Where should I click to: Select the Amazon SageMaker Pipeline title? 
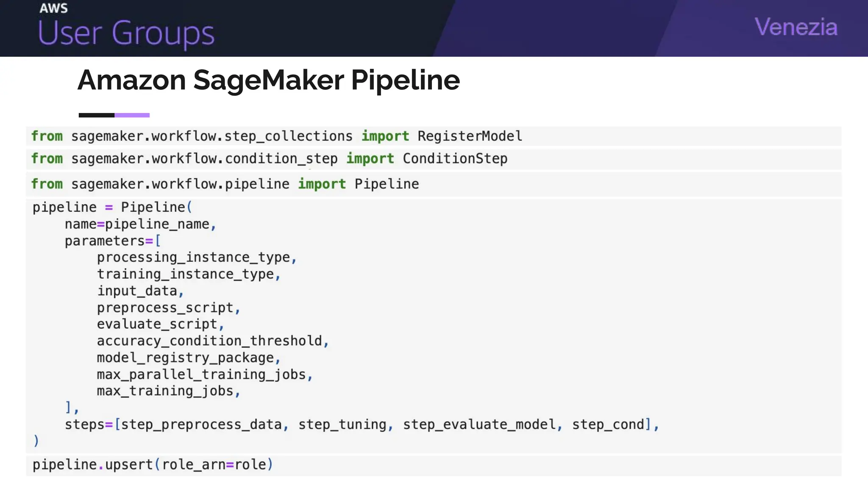click(x=268, y=80)
